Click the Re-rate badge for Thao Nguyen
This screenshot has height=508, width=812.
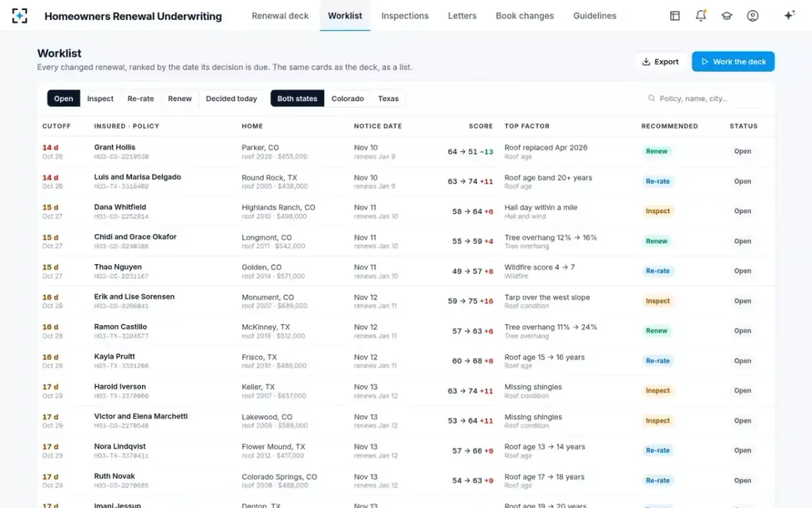[658, 271]
